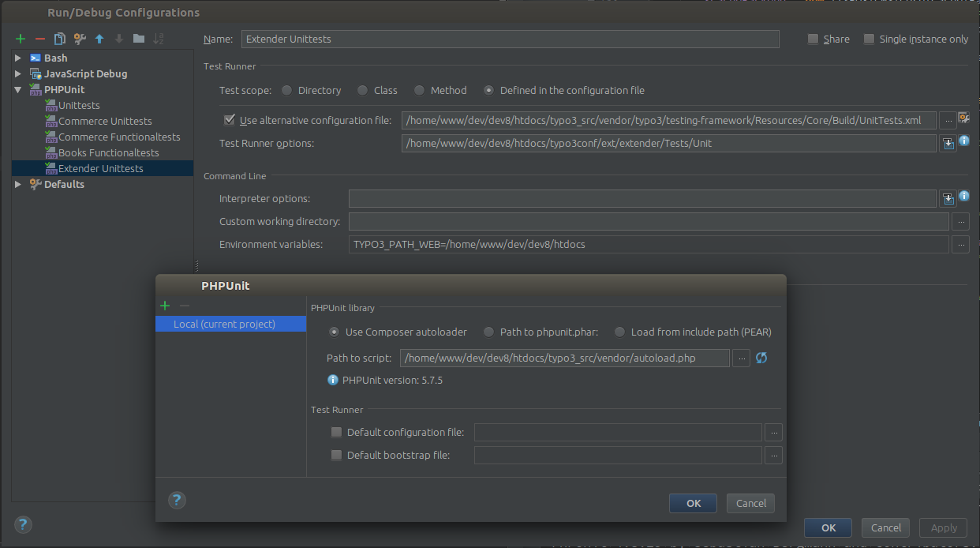Viewport: 980px width, 548px height.
Task: Open help in the PHPUnit dialog
Action: point(177,499)
